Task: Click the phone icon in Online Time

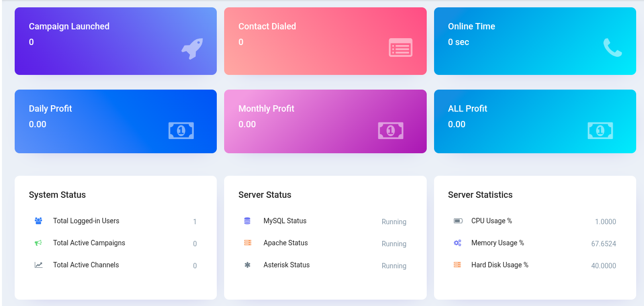Action: pyautogui.click(x=612, y=47)
